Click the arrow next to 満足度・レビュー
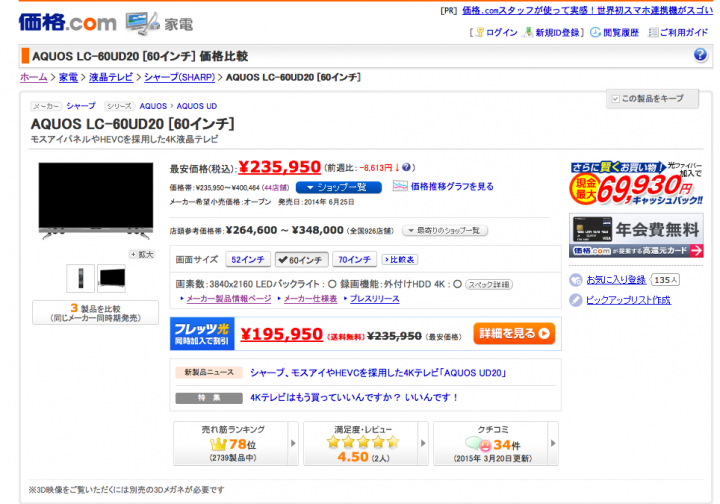The height and width of the screenshot is (504, 720). coord(423,443)
